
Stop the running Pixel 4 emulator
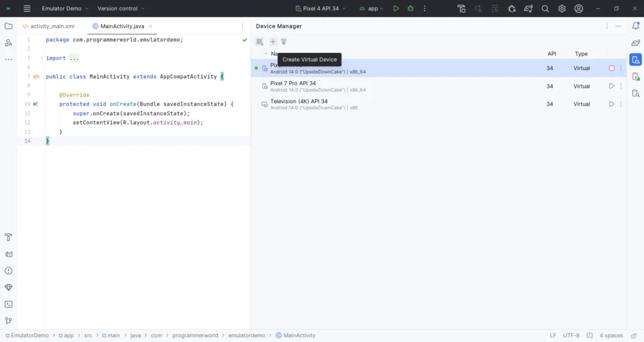611,68
